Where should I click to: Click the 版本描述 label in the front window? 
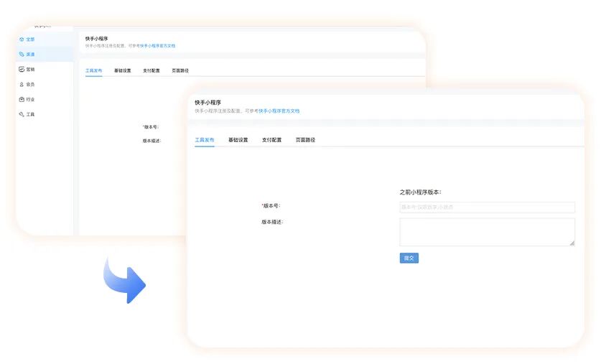coord(272,222)
